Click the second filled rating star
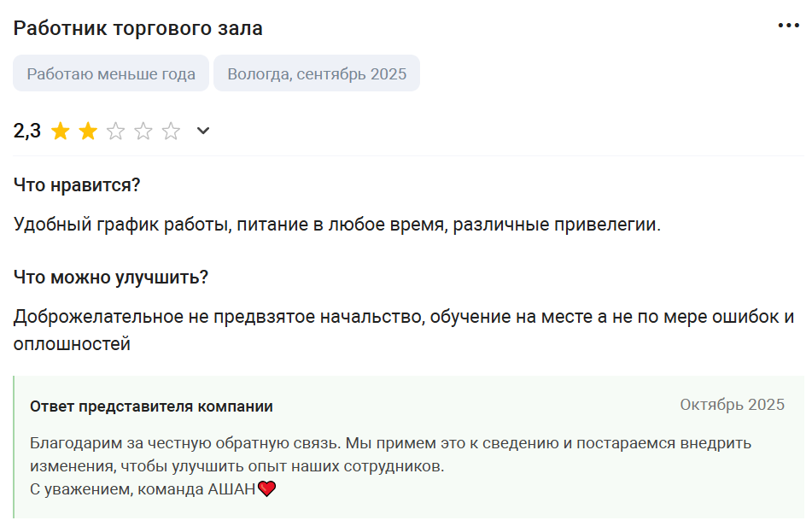Viewport: 812px width, 532px height. (x=88, y=132)
